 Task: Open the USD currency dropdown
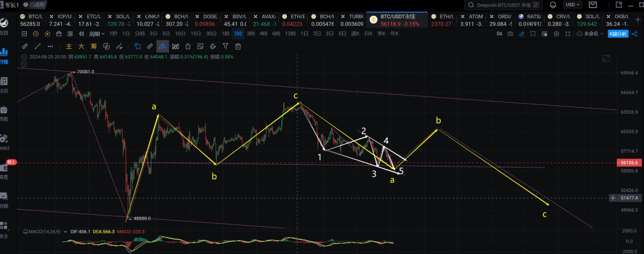click(x=573, y=5)
